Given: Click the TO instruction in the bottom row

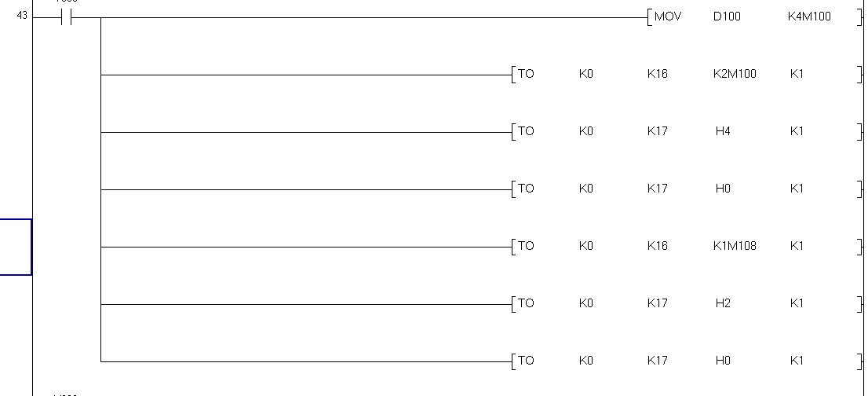Looking at the screenshot, I should (x=526, y=361).
